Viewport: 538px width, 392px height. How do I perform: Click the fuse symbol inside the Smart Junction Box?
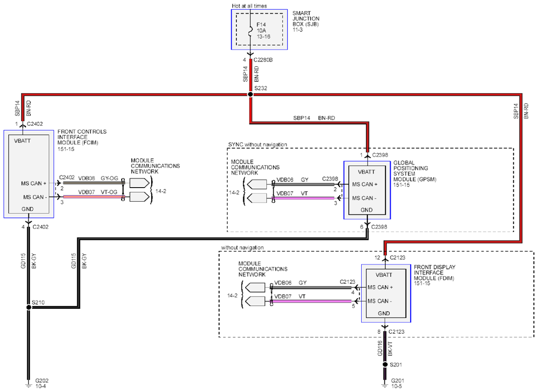[x=250, y=30]
